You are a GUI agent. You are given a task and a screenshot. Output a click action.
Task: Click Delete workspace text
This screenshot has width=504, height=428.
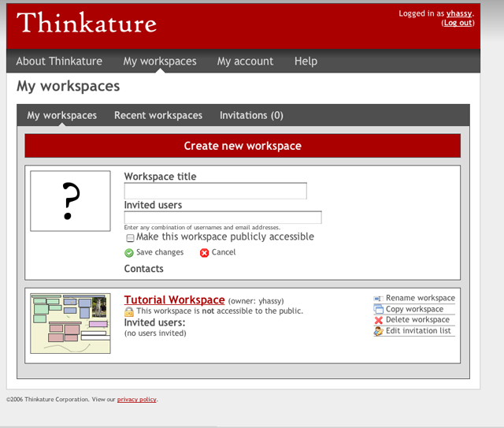click(417, 319)
